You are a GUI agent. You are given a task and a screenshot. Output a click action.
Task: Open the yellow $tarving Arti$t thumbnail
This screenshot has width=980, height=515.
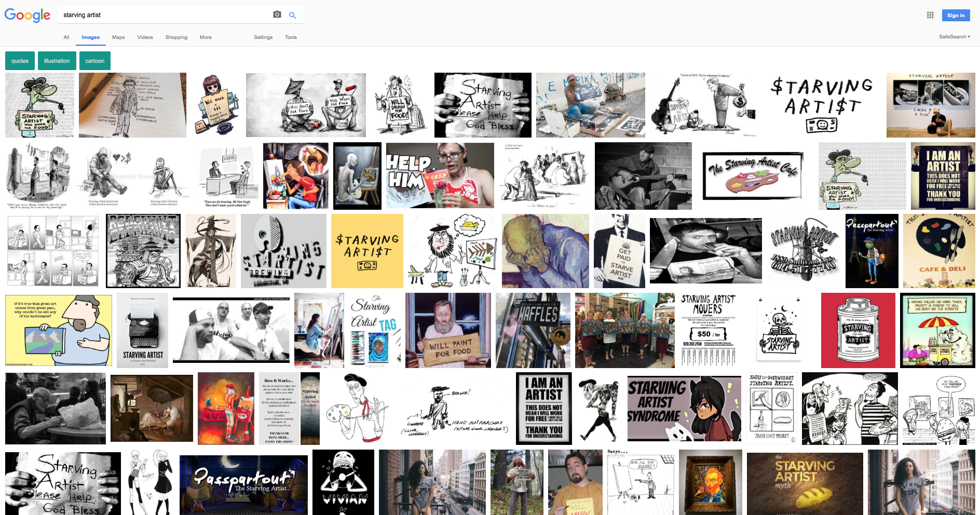pyautogui.click(x=367, y=251)
